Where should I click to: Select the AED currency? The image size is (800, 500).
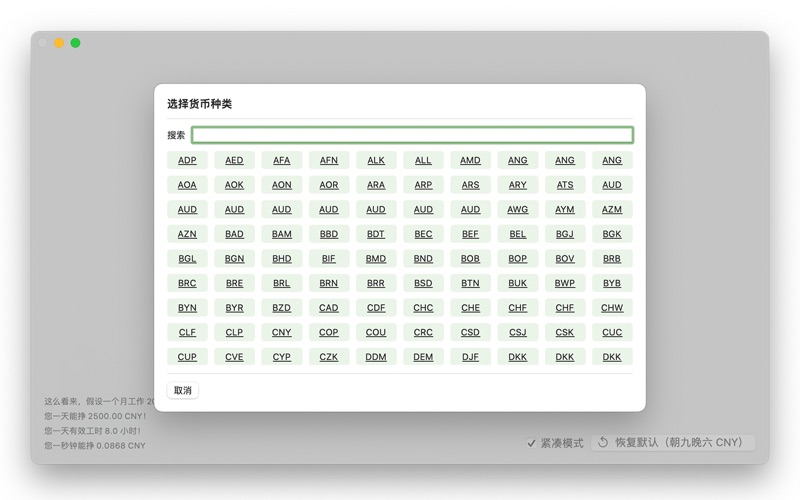click(x=234, y=160)
